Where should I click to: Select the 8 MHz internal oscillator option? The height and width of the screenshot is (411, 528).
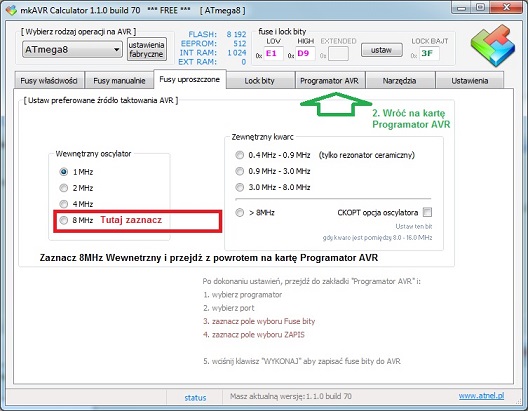point(64,220)
